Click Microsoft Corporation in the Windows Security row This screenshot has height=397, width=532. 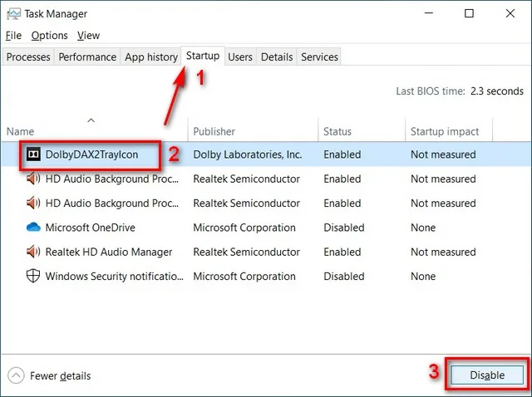244,276
